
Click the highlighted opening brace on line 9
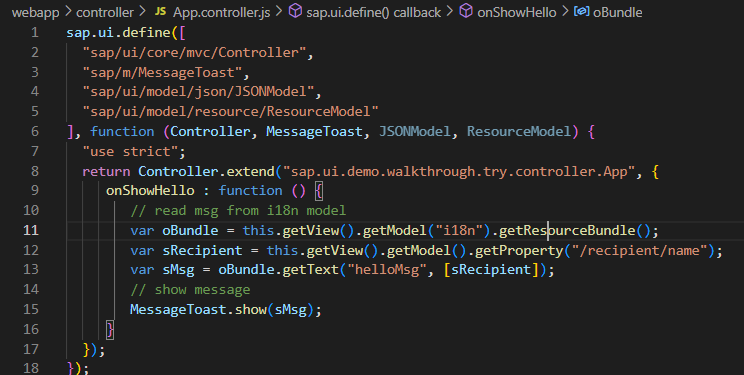(x=318, y=191)
